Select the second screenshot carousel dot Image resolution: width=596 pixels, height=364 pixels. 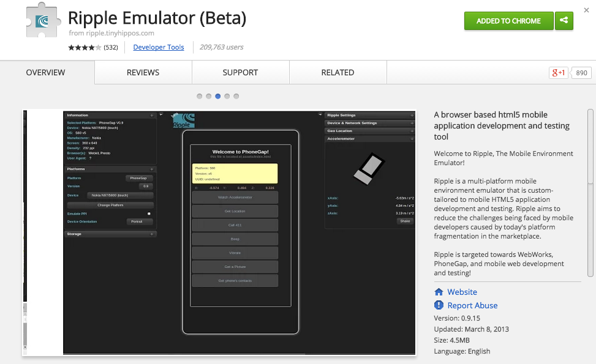click(x=209, y=97)
